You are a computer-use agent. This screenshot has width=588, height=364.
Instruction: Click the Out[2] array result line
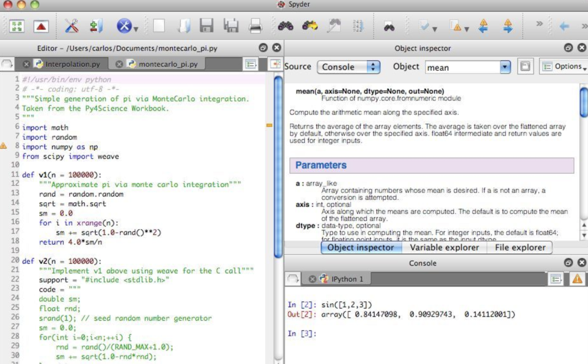(401, 314)
